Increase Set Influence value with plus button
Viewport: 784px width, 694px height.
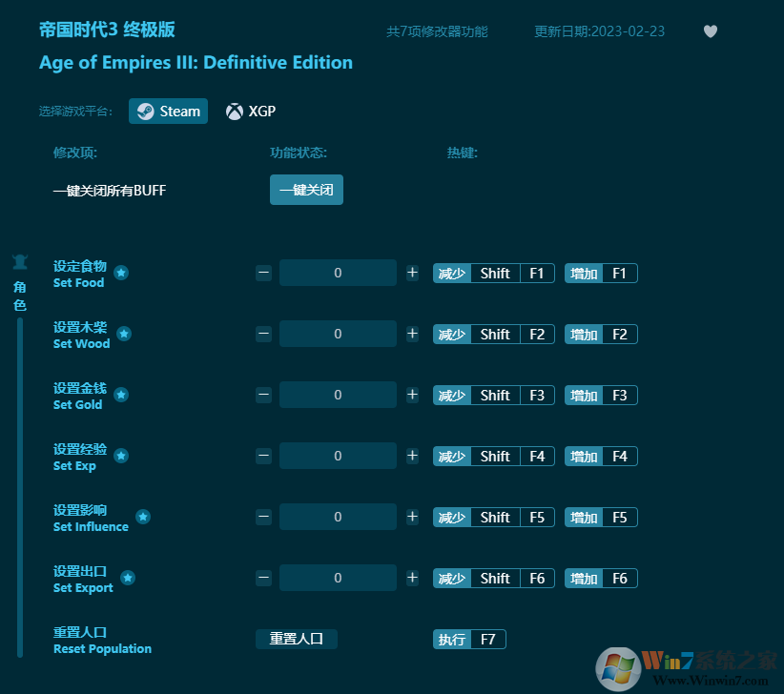[x=412, y=517]
